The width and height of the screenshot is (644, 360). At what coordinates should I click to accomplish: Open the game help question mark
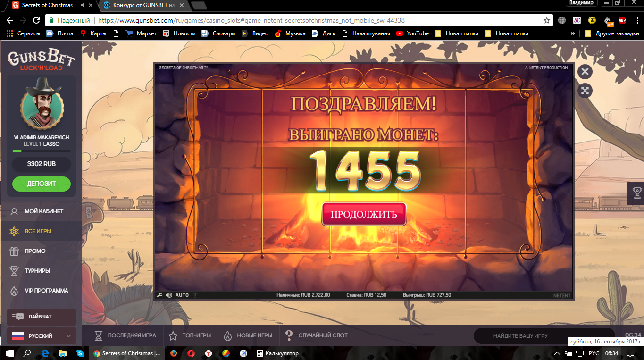195,295
